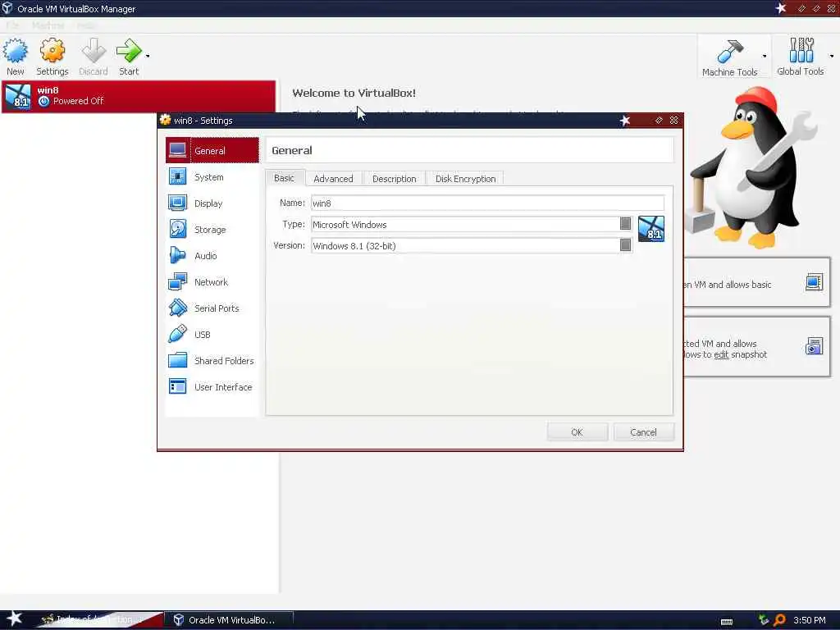Image resolution: width=840 pixels, height=630 pixels.
Task: Switch to the Basic tab
Action: coord(285,178)
